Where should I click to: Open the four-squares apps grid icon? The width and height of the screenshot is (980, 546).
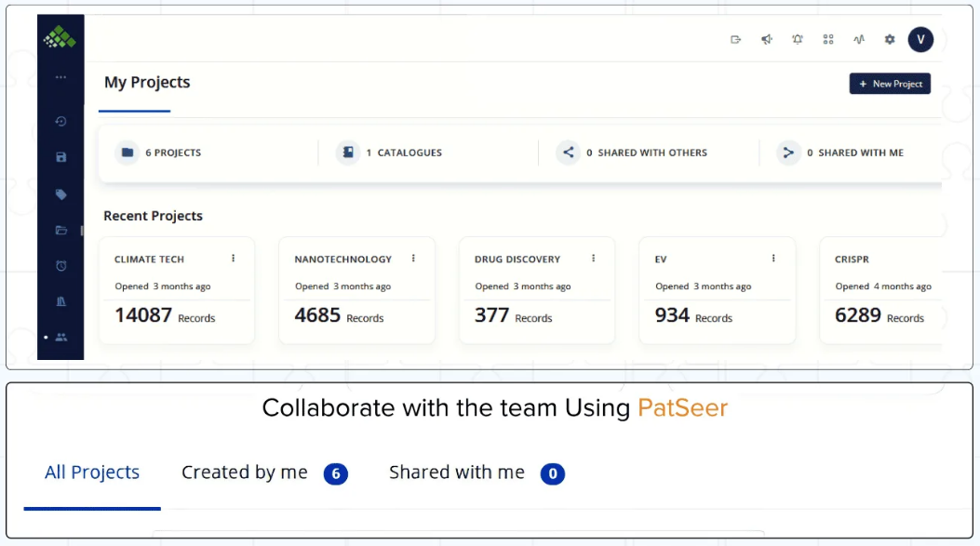click(x=828, y=39)
